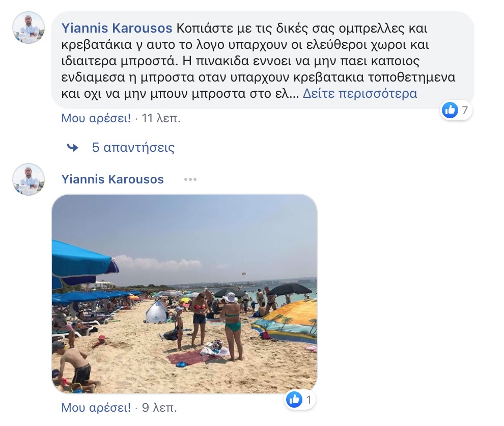
Task: Like the photo comment with Μου αρέσει!
Action: coord(96,408)
